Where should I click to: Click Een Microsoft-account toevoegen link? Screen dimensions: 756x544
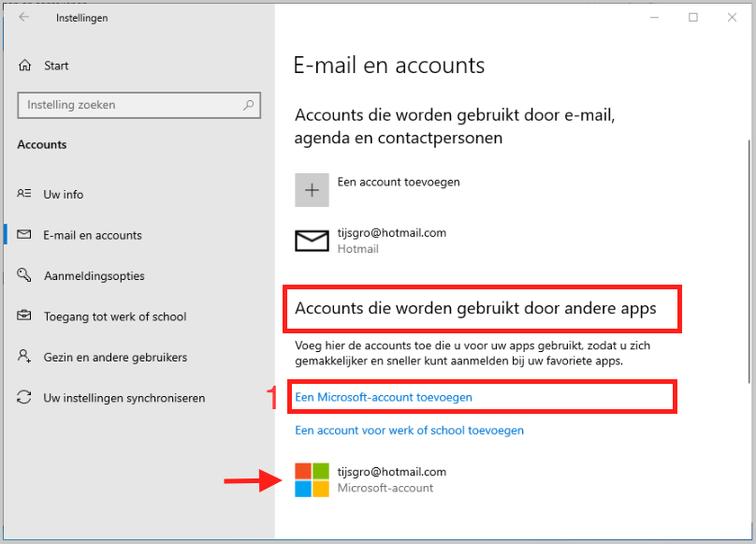384,397
